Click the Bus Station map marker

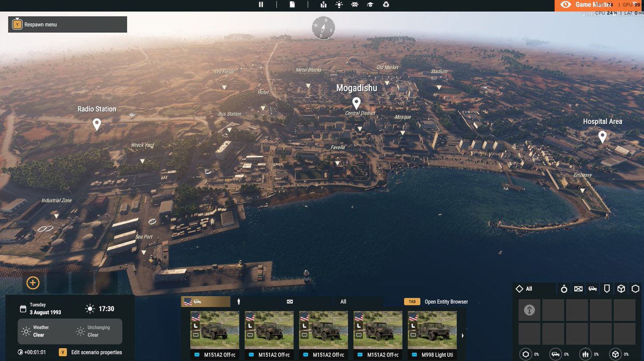(230, 129)
